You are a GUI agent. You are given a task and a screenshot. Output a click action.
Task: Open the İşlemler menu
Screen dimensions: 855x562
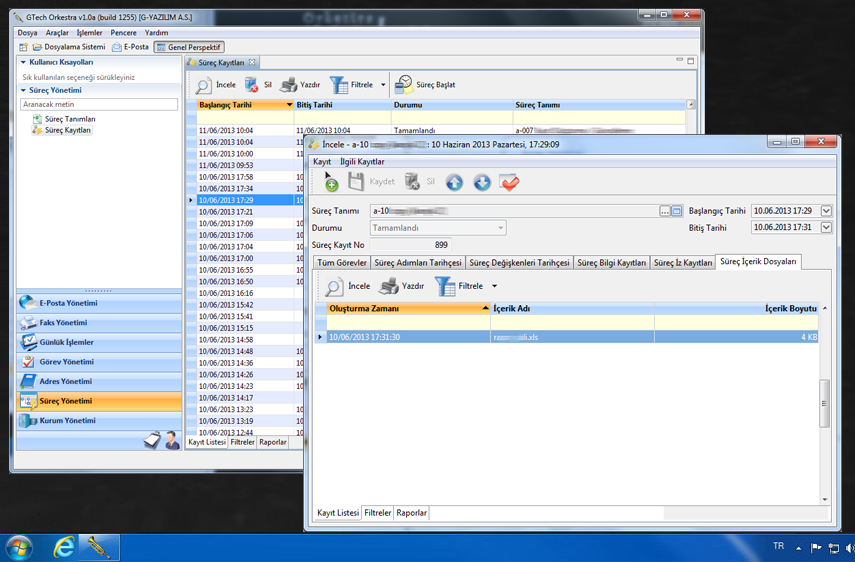(x=89, y=33)
